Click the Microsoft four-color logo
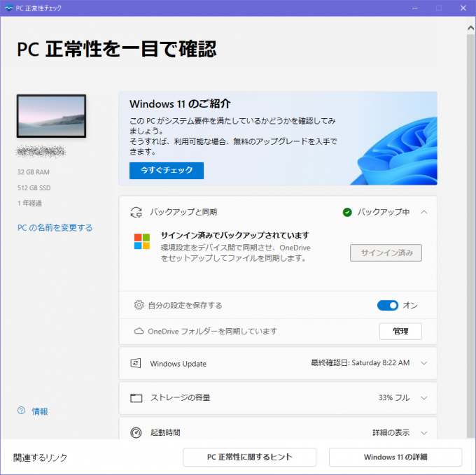 click(x=142, y=241)
